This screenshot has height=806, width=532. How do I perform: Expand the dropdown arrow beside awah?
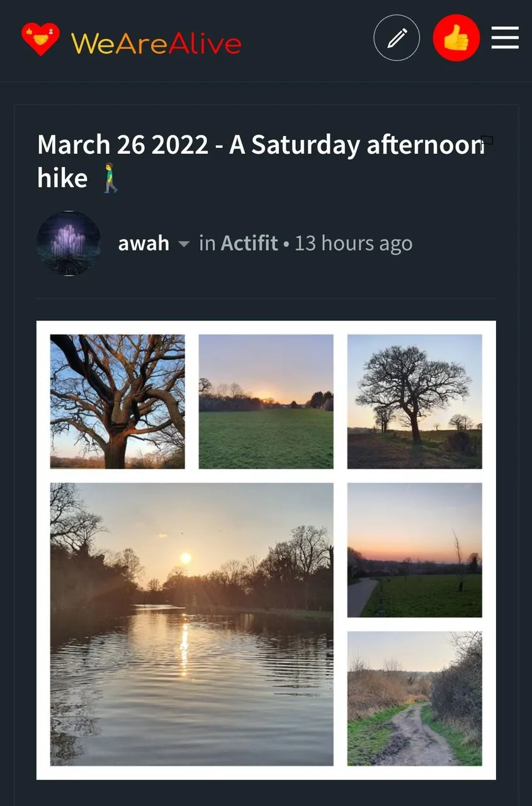click(x=184, y=244)
